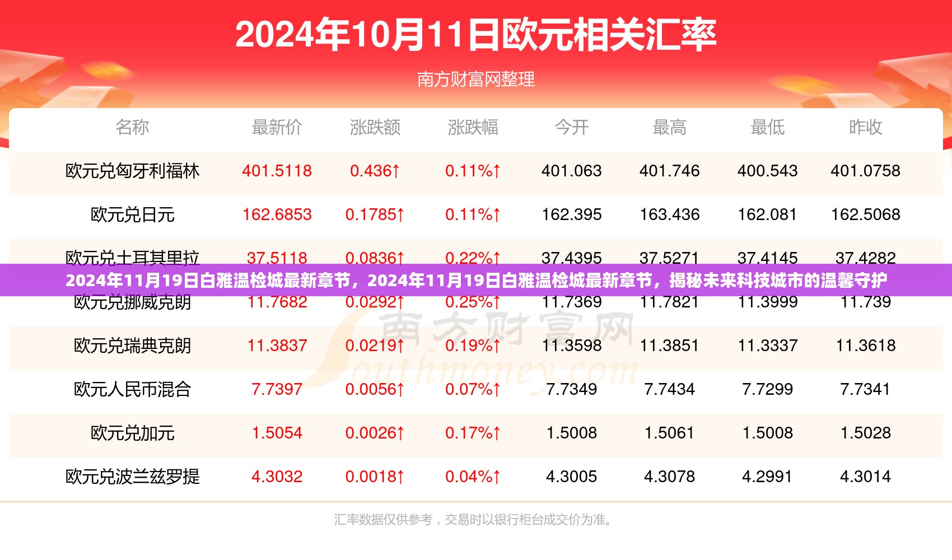Select the 最新价 column header

click(x=277, y=127)
